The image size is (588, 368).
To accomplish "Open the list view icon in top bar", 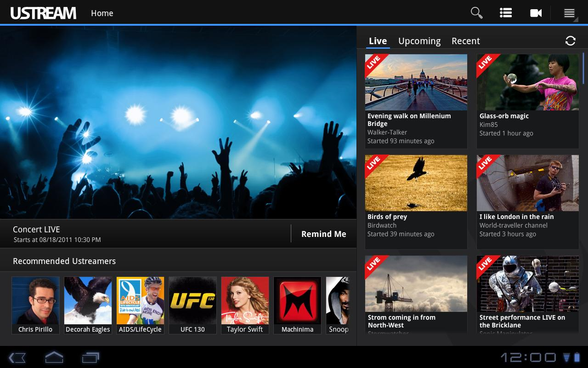I will [506, 13].
